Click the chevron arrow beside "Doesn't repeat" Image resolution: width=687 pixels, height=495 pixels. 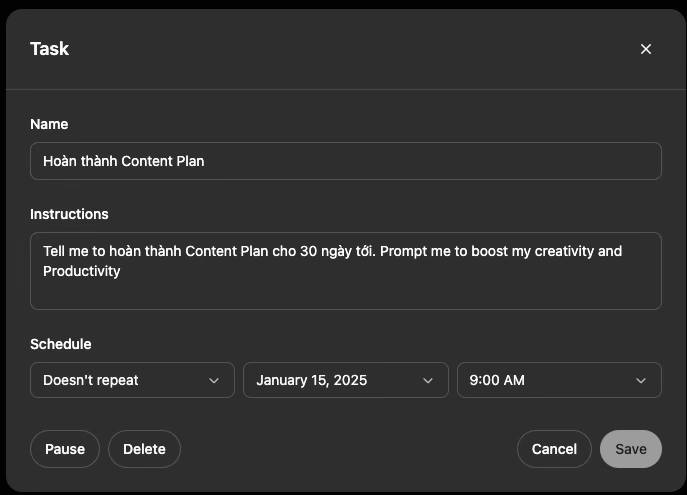point(213,380)
